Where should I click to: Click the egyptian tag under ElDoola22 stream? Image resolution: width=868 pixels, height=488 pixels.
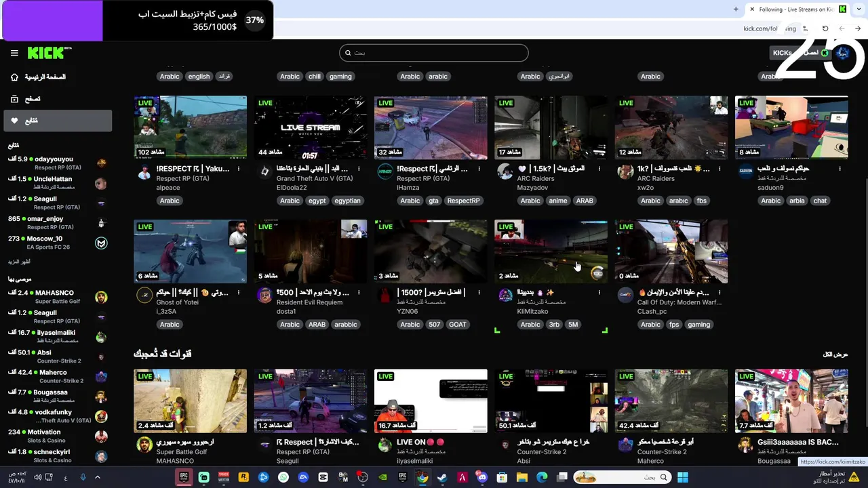(348, 201)
